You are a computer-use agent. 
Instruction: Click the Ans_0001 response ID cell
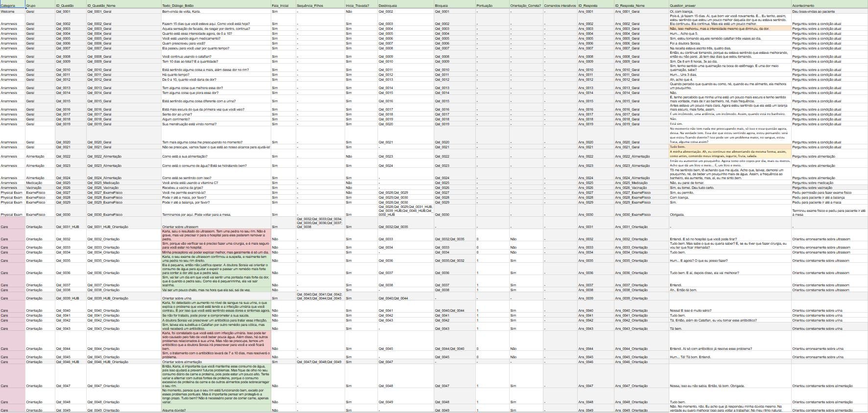coord(596,11)
